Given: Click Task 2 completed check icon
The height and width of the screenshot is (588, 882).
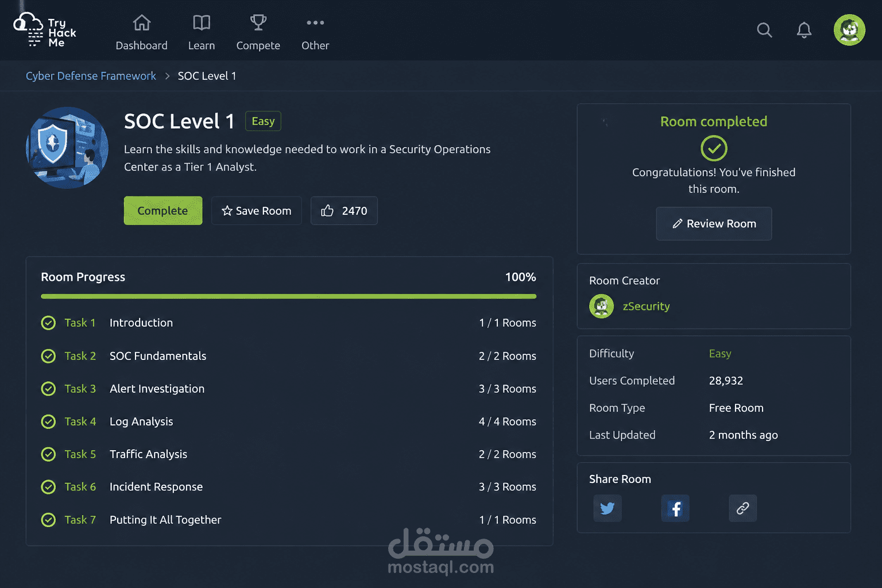Looking at the screenshot, I should point(49,356).
